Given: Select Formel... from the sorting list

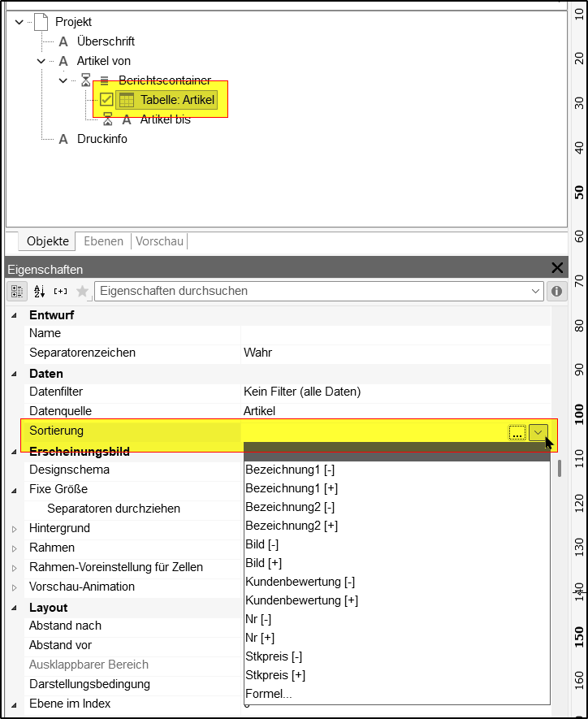Looking at the screenshot, I should (x=269, y=694).
